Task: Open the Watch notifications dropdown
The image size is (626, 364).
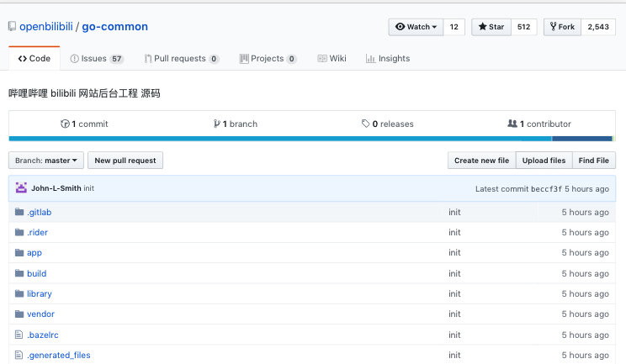Action: [416, 27]
